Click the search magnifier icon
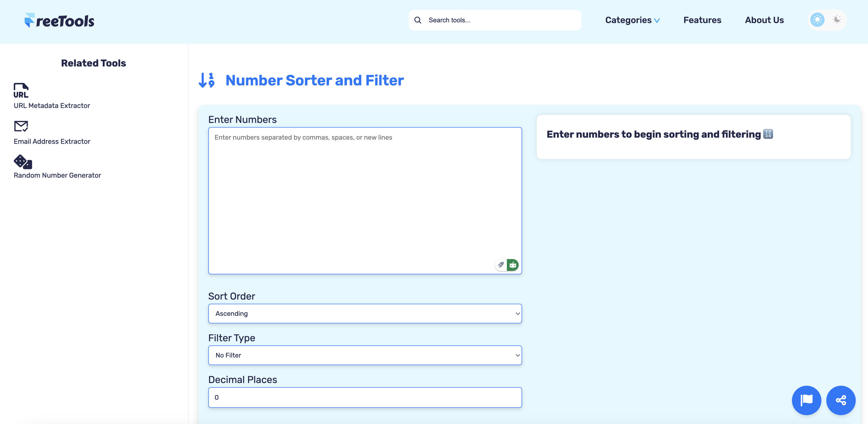This screenshot has height=424, width=868. pos(418,20)
